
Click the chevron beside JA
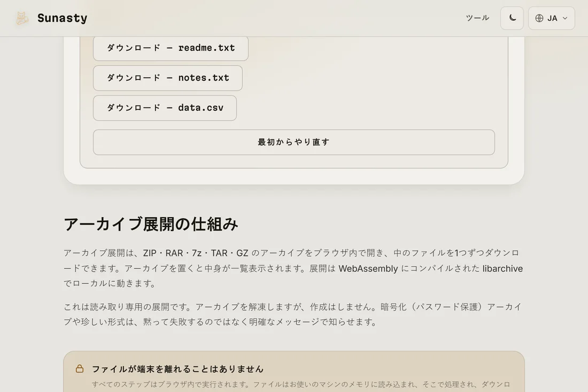pos(565,18)
